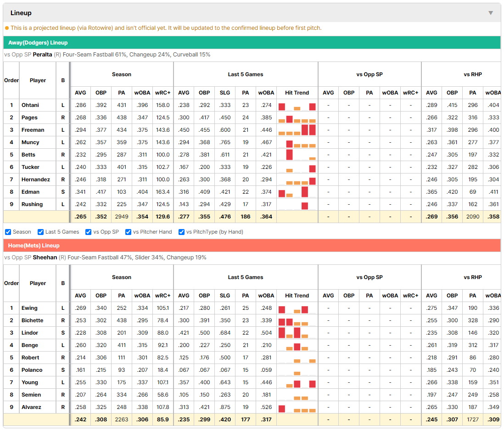Select player Ohtani in Dodgers lineup
Screen dimensions: 504x431
point(30,106)
